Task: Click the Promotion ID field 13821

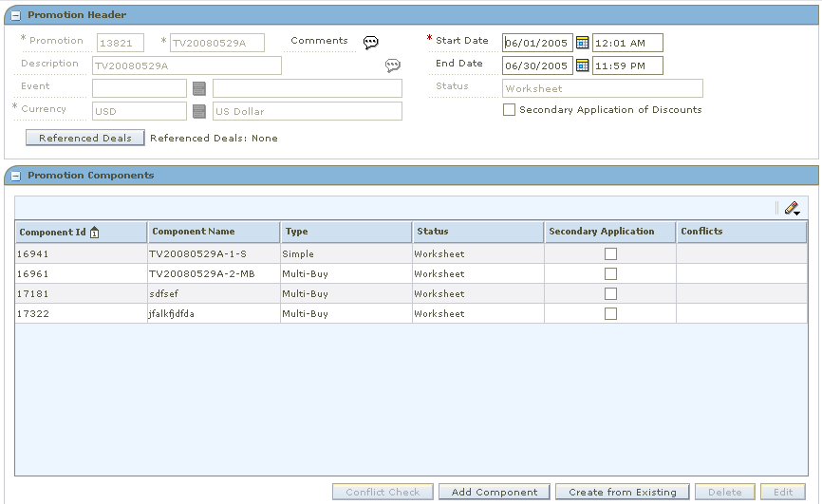Action: coord(121,43)
